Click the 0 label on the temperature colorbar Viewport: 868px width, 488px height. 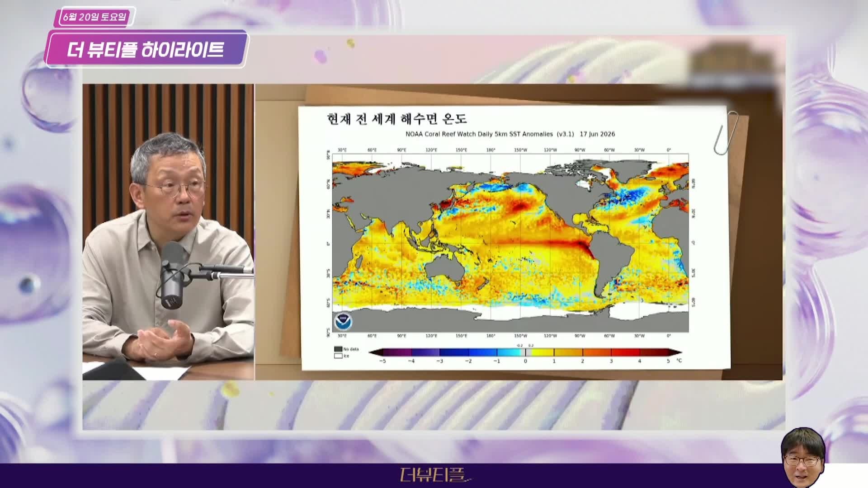click(x=525, y=361)
